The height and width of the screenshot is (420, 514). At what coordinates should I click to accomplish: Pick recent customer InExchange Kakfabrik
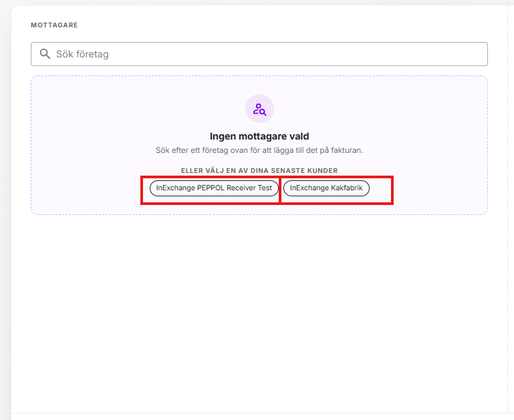point(326,188)
